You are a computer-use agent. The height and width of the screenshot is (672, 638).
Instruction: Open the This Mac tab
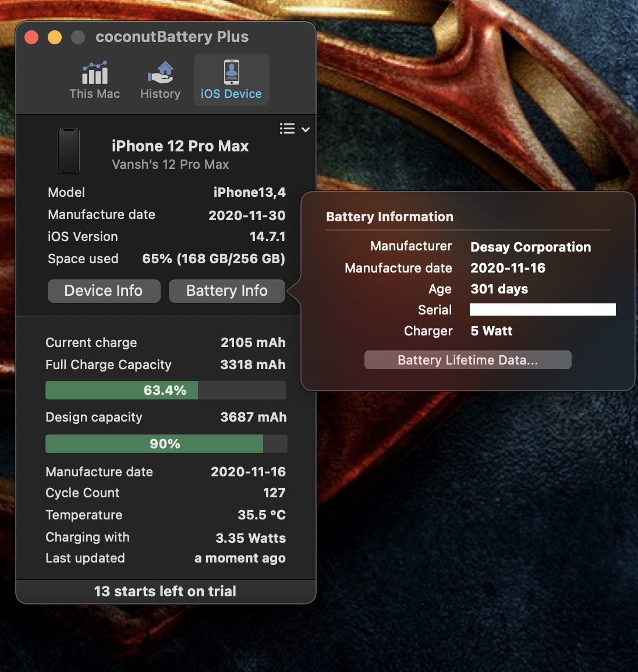point(95,80)
